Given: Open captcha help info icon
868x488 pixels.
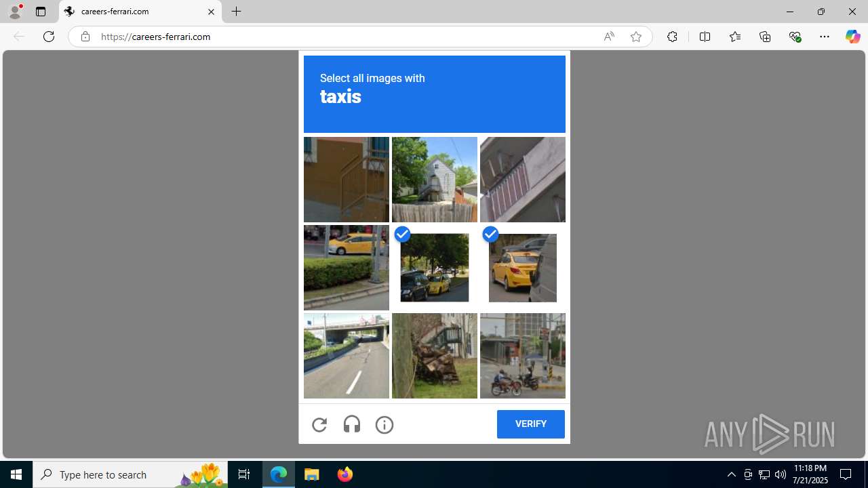Looking at the screenshot, I should click(x=384, y=424).
